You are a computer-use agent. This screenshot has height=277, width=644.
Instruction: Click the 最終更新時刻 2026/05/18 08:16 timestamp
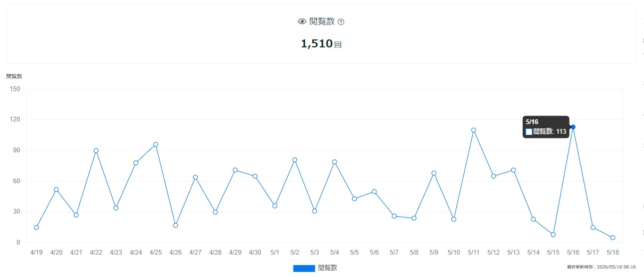click(x=601, y=267)
